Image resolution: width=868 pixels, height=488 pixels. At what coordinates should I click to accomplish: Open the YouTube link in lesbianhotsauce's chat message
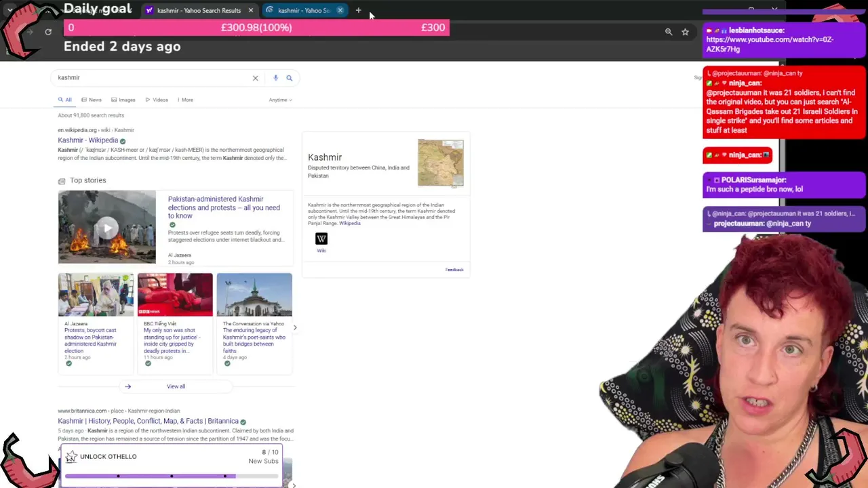(770, 44)
